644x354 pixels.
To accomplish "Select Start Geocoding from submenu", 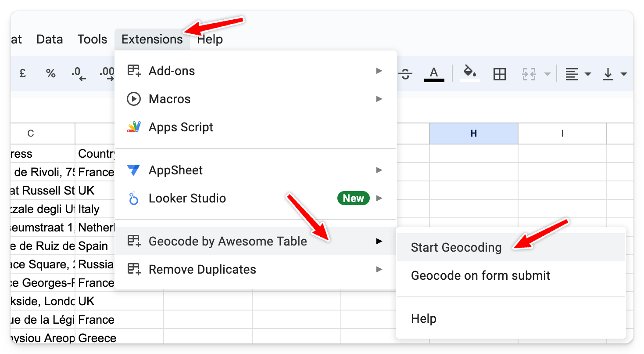I will coord(456,247).
